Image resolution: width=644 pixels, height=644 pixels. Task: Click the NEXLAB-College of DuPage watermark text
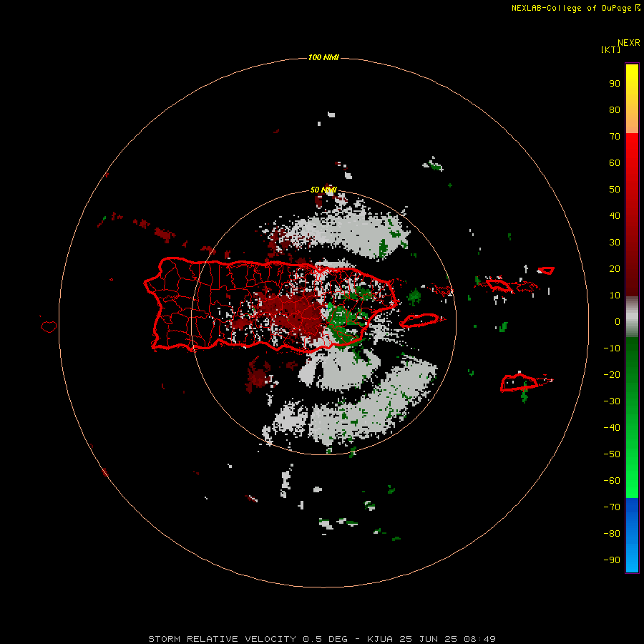576,8
